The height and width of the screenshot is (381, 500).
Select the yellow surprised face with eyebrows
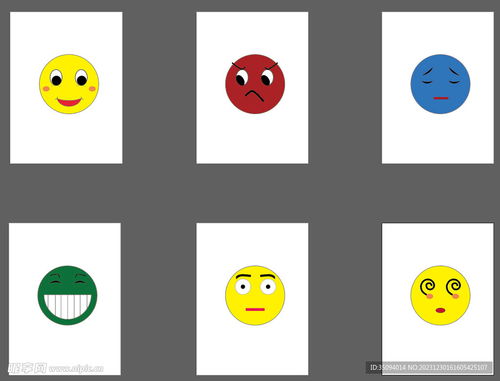[255, 295]
